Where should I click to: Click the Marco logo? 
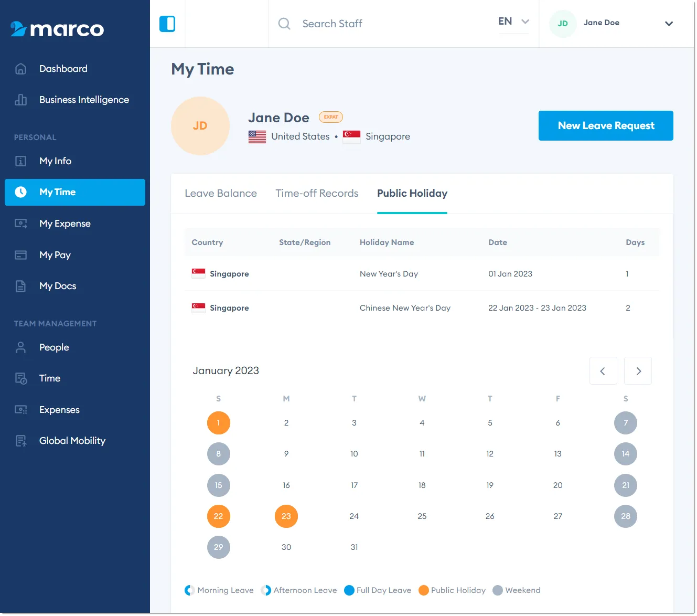[57, 29]
